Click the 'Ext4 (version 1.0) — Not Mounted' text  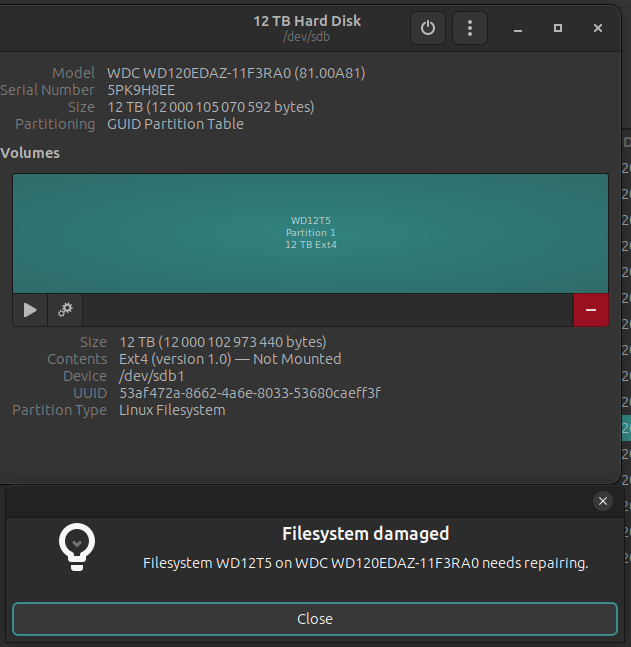(x=230, y=359)
